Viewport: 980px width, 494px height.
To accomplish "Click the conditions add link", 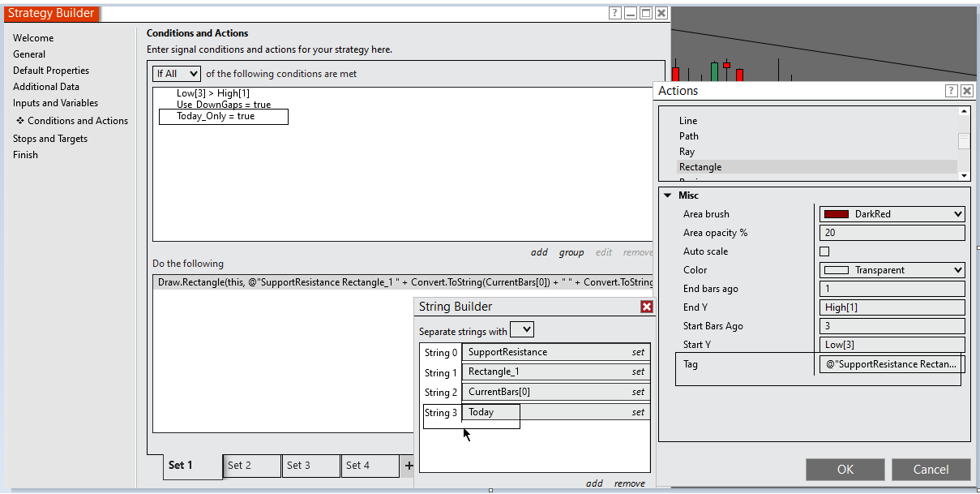I will (x=539, y=252).
